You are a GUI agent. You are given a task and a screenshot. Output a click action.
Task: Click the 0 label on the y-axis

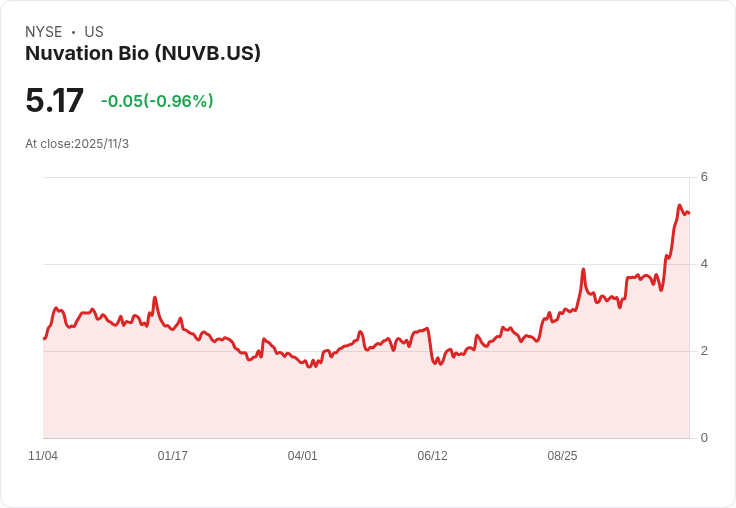(x=704, y=438)
